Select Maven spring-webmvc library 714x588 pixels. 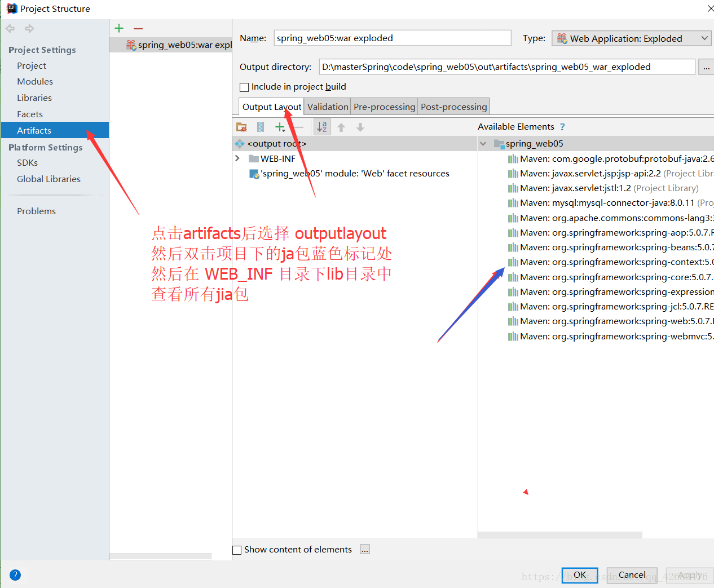tap(610, 337)
